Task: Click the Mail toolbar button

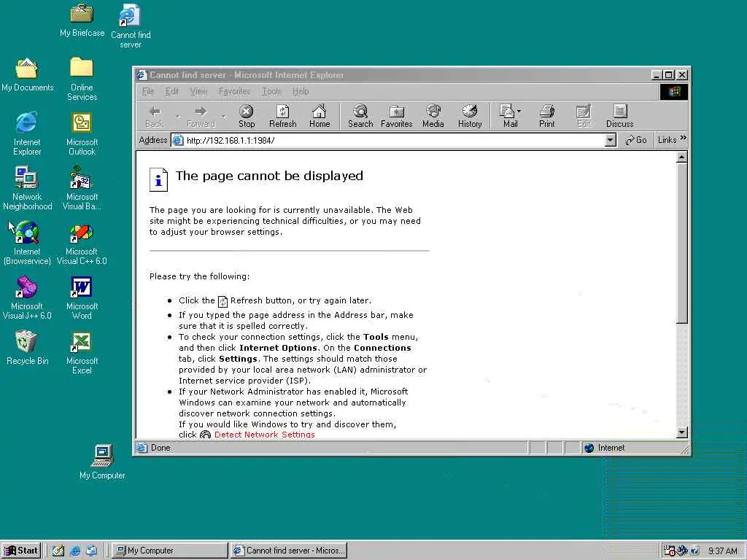Action: (510, 116)
